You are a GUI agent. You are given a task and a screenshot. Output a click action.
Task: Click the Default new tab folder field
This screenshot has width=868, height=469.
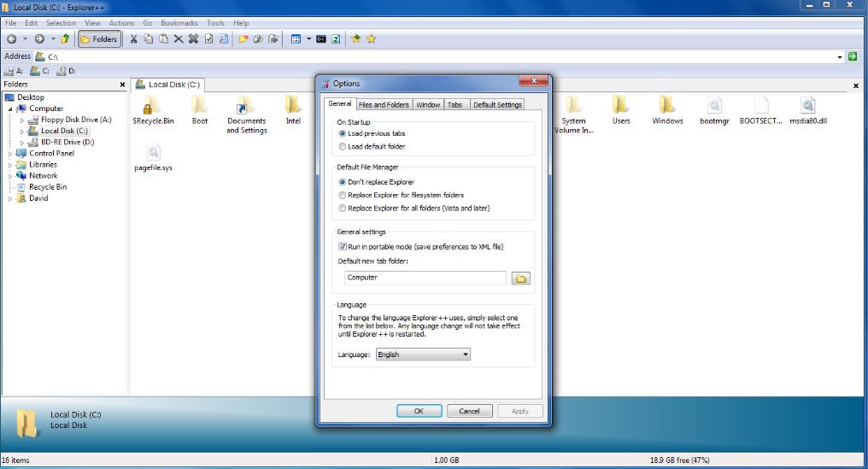425,278
